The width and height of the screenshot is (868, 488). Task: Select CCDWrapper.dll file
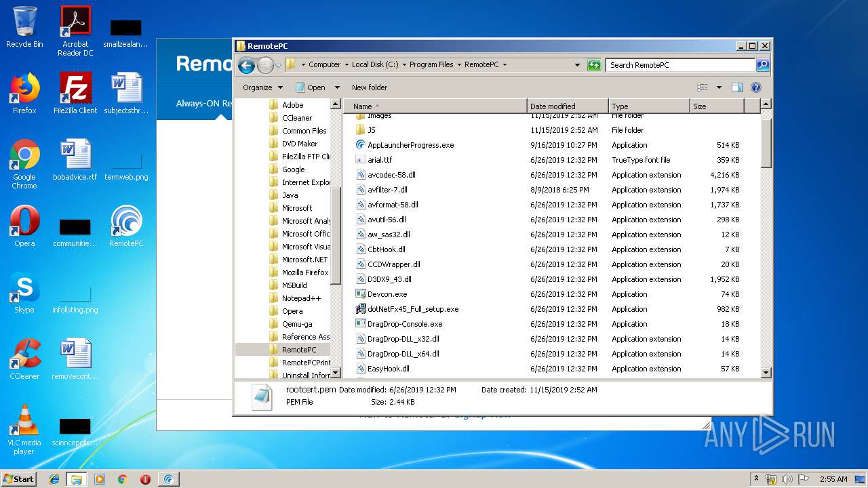tap(393, 264)
